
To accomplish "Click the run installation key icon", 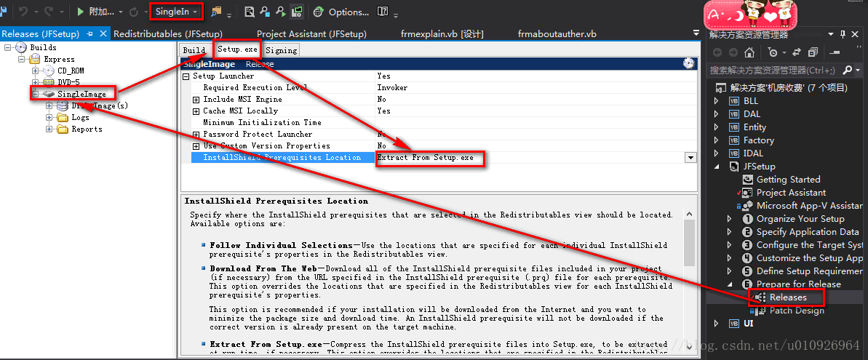I will click(x=281, y=11).
